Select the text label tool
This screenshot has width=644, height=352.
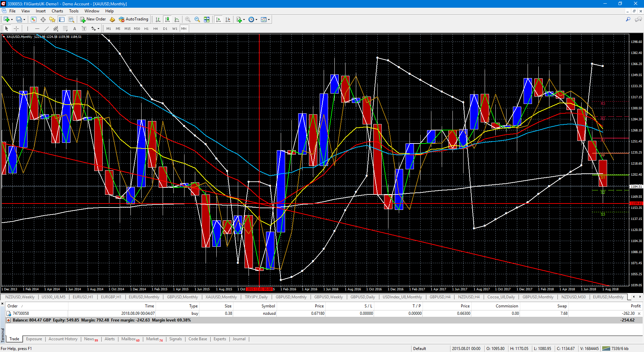coord(84,28)
